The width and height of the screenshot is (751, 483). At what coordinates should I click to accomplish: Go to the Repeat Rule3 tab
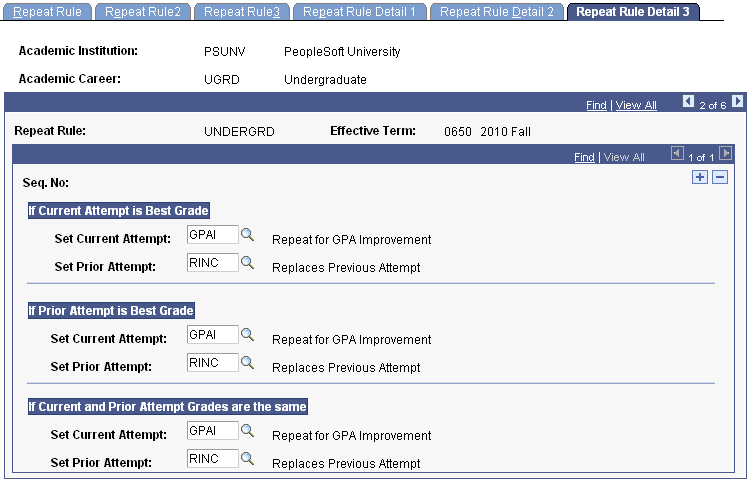(242, 12)
